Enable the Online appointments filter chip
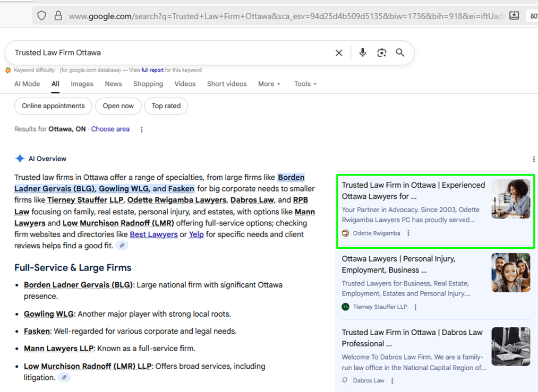538x392 pixels. point(53,106)
